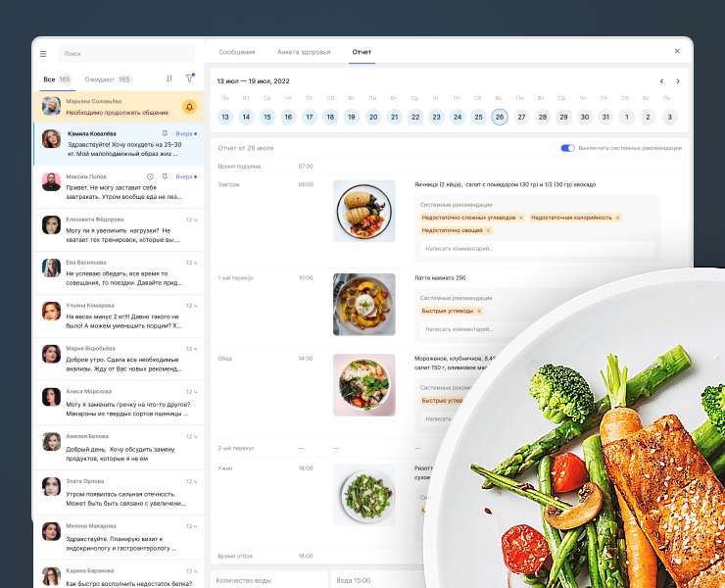Select day 26 in the calendar
This screenshot has width=725, height=588.
point(500,117)
